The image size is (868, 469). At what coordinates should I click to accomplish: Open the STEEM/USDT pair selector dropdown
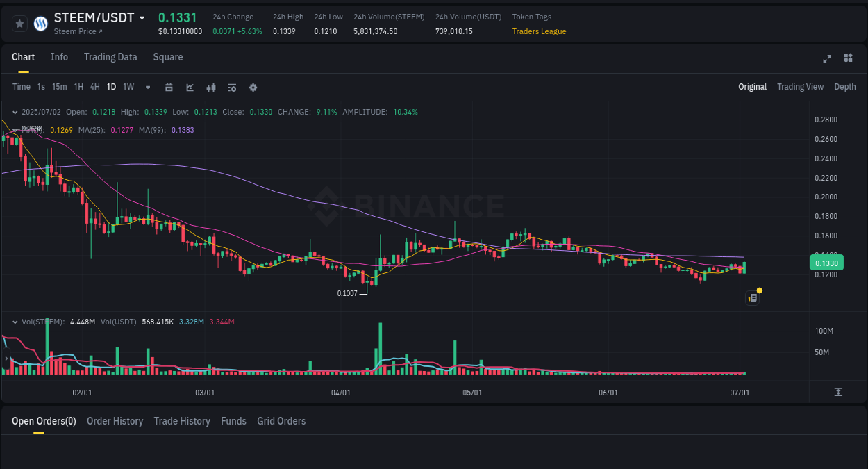142,17
